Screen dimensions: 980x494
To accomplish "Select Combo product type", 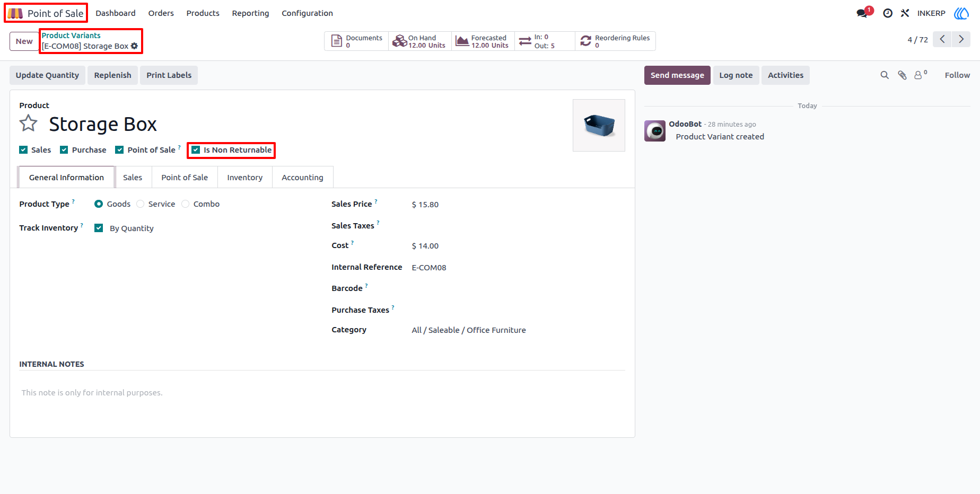I will 185,204.
